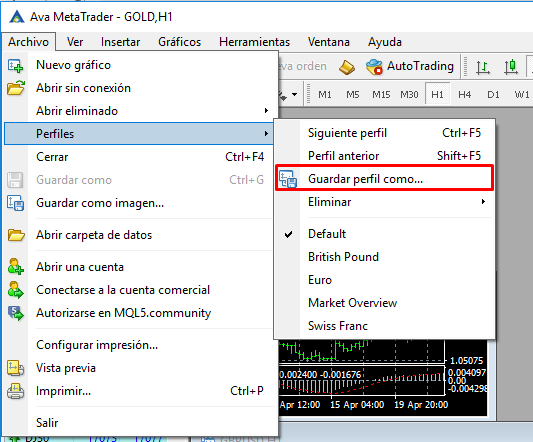
Task: Select the M15 timeframe
Action: (381, 94)
